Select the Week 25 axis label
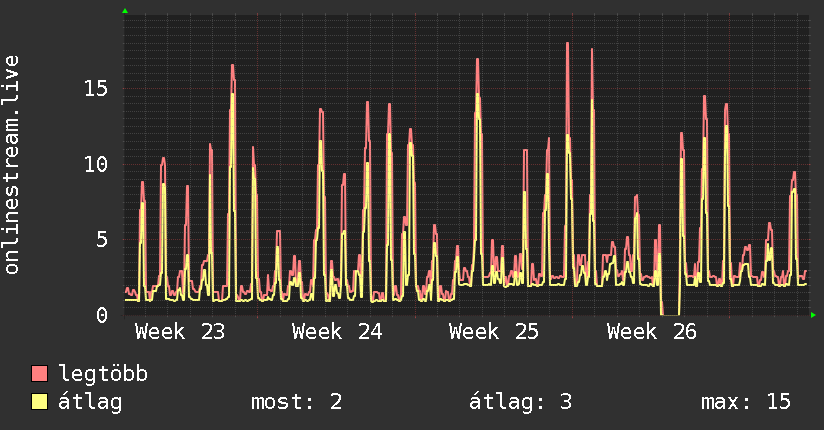The height and width of the screenshot is (430, 824). click(494, 332)
